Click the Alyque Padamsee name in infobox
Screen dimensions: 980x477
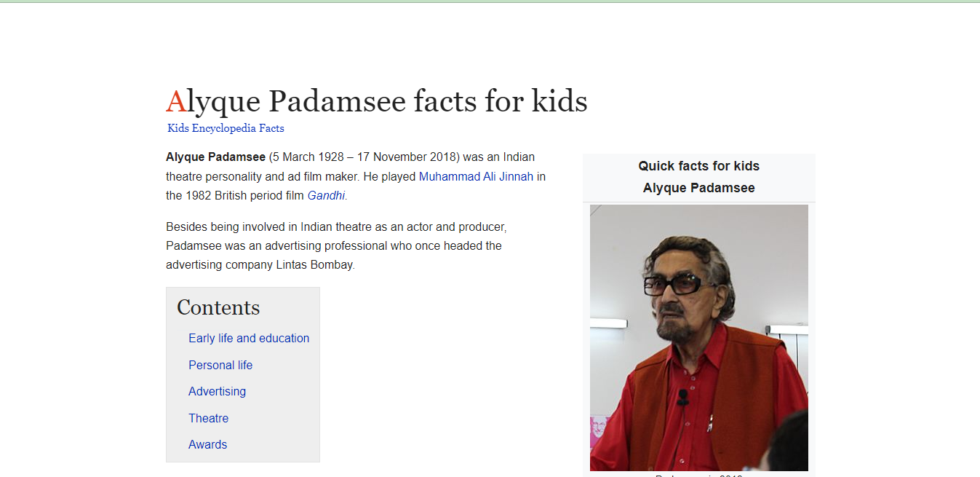(x=698, y=188)
